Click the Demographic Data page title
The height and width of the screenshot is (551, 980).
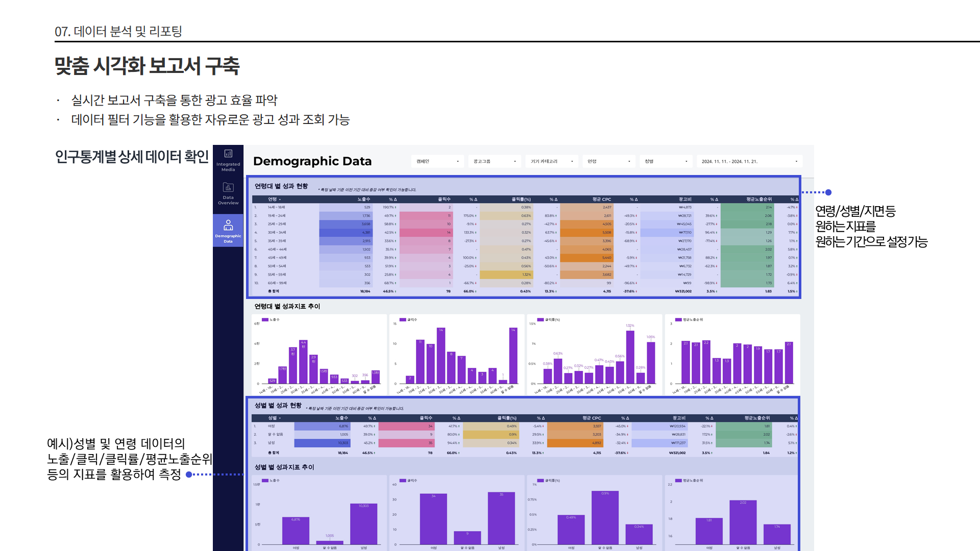312,161
